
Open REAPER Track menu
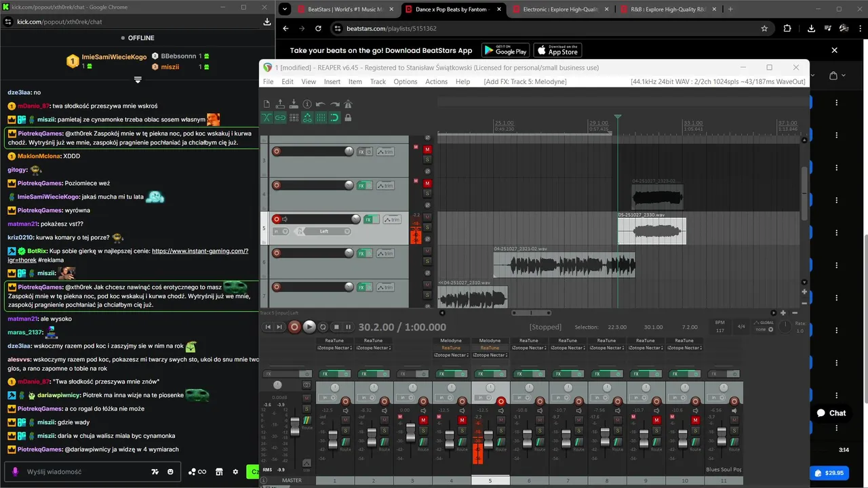click(x=378, y=81)
